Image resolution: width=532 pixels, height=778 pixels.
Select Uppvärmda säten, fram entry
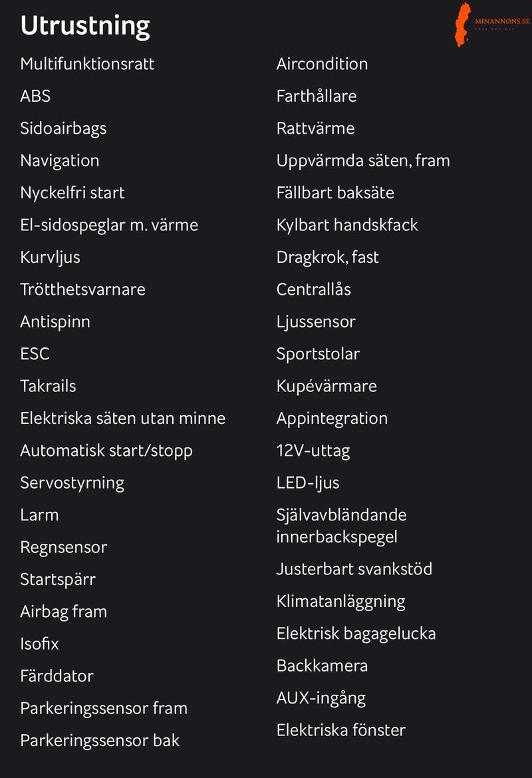pos(363,160)
